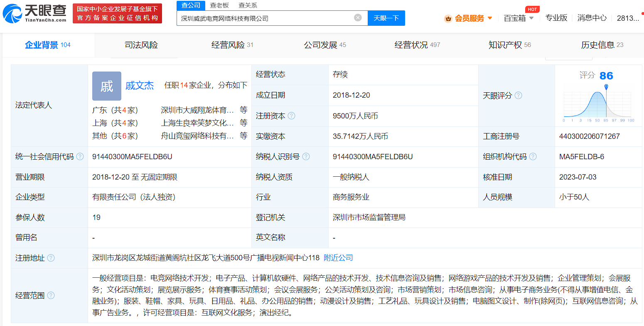Open help icon next to 经营范围
The width and height of the screenshot is (644, 326).
point(51,295)
